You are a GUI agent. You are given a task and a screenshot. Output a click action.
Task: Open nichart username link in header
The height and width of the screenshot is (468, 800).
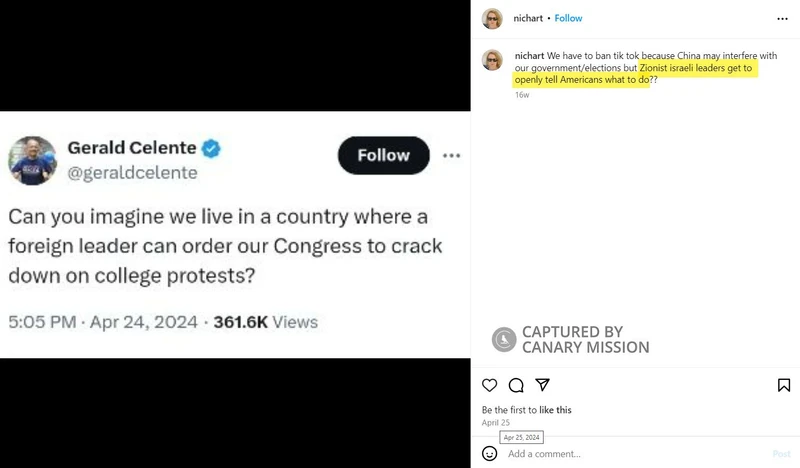(528, 18)
